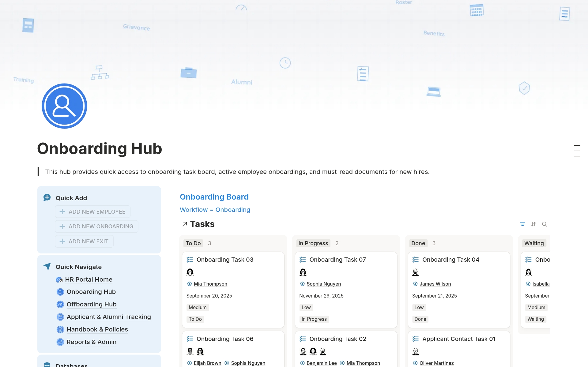Open Handbook & Policies link
The height and width of the screenshot is (367, 588).
(x=97, y=329)
